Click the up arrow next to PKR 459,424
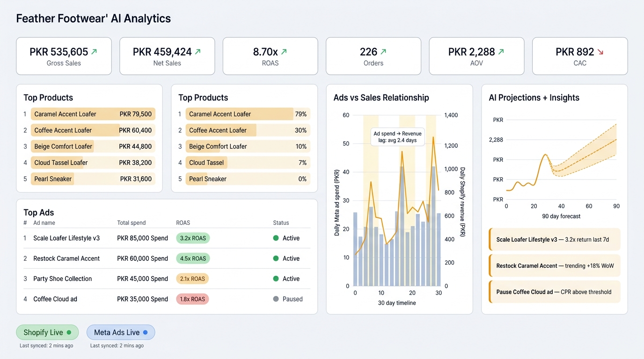Viewport: 644px width, 359px height. [198, 52]
